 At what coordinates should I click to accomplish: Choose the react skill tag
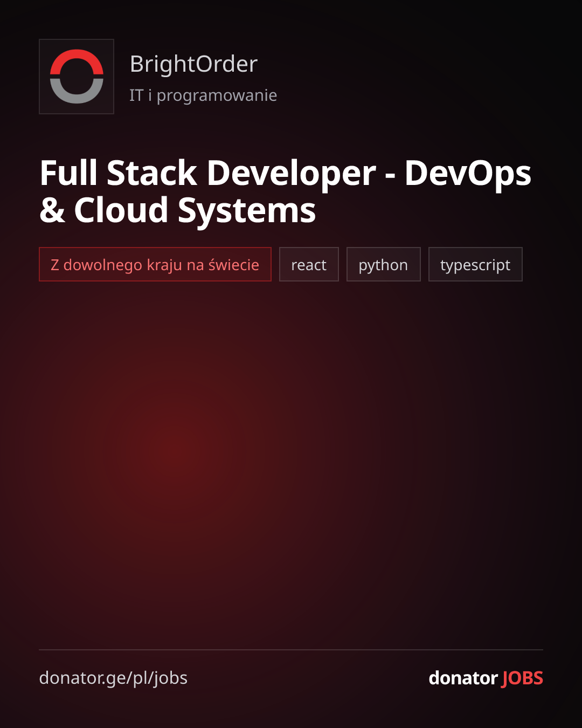click(x=309, y=264)
